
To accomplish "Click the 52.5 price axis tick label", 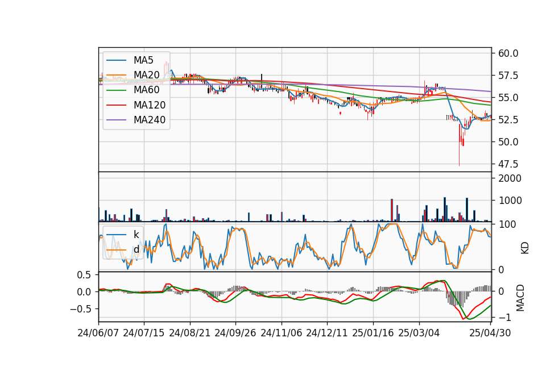I will click(508, 120).
